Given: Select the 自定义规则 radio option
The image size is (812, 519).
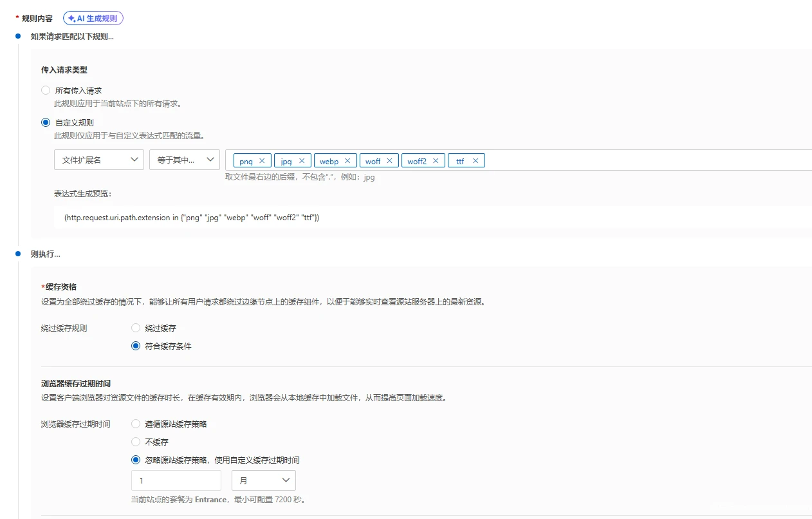Looking at the screenshot, I should tap(46, 122).
